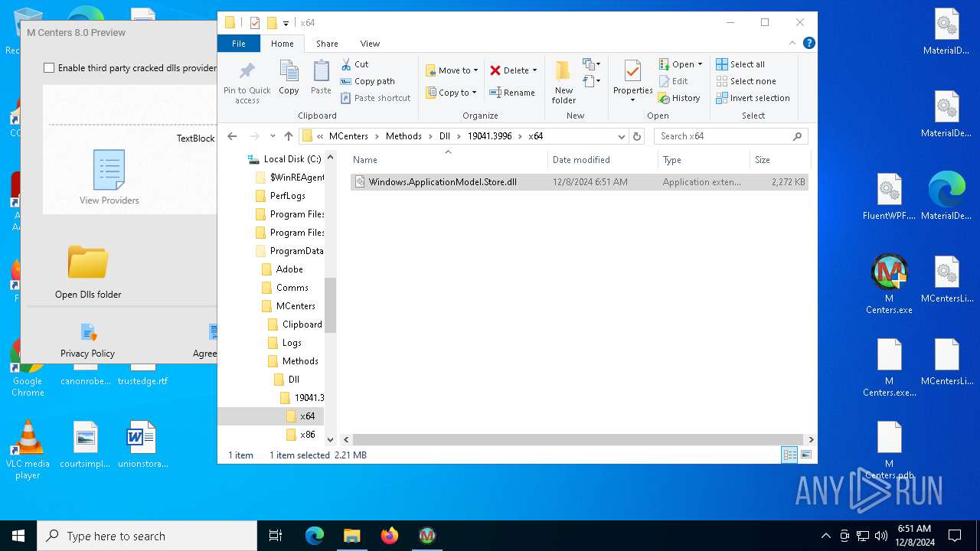Click Invert selection
The width and height of the screenshot is (980, 551).
753,98
